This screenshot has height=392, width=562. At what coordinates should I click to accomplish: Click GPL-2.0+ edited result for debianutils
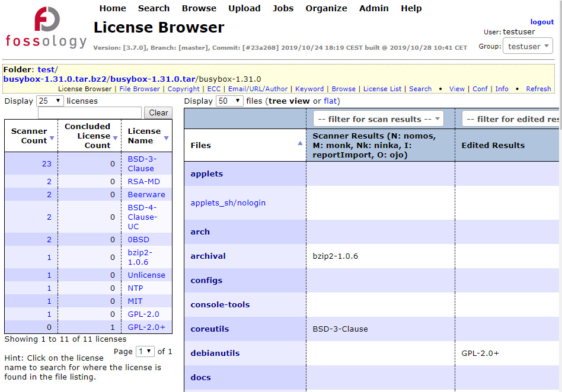[x=480, y=353]
